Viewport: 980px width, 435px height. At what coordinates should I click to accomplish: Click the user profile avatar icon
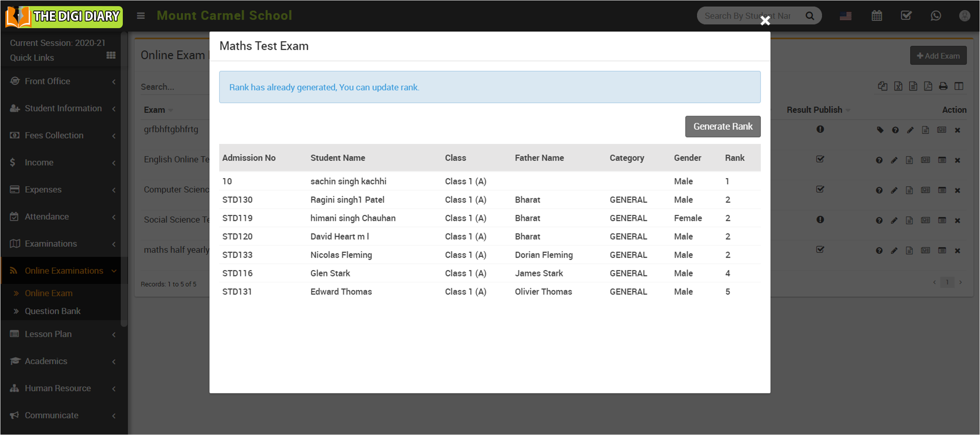[x=964, y=16]
